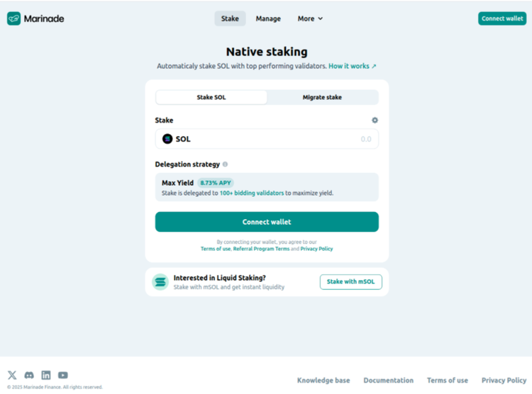Switch to the Migrate stake toggle option
Screen dimensions: 532x394
click(322, 97)
